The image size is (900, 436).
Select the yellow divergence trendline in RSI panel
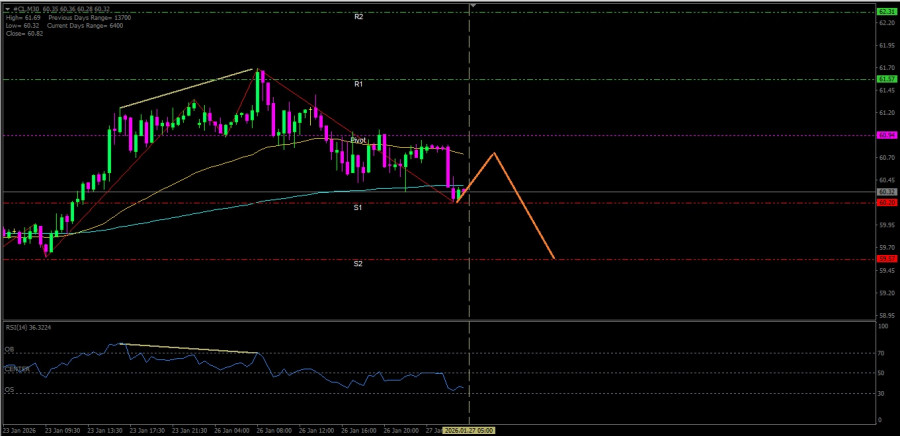(190, 348)
